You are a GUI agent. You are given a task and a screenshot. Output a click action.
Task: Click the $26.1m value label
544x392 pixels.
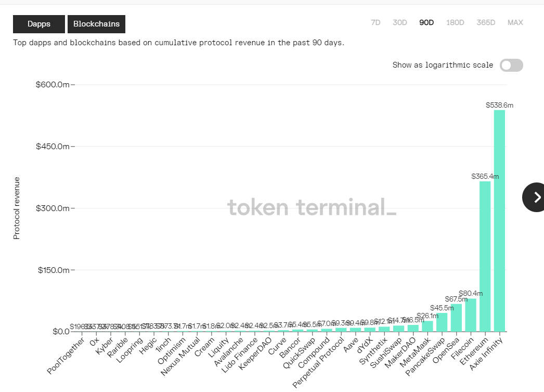point(428,316)
